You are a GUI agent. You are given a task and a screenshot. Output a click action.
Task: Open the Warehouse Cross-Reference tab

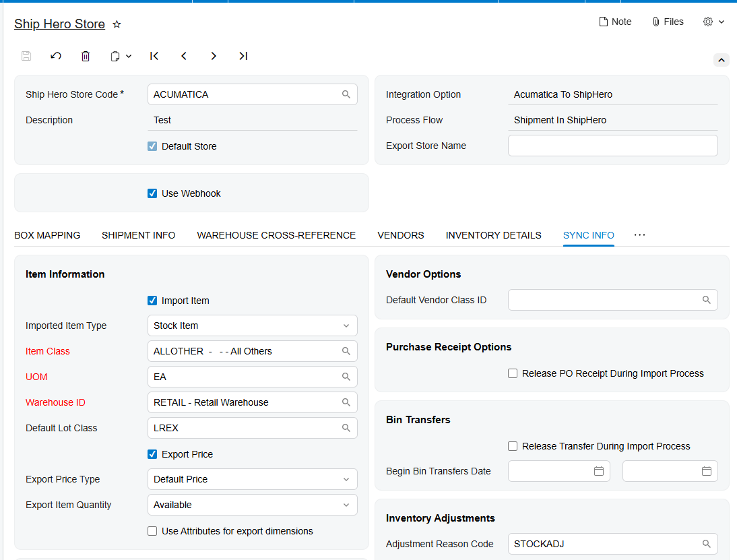276,235
